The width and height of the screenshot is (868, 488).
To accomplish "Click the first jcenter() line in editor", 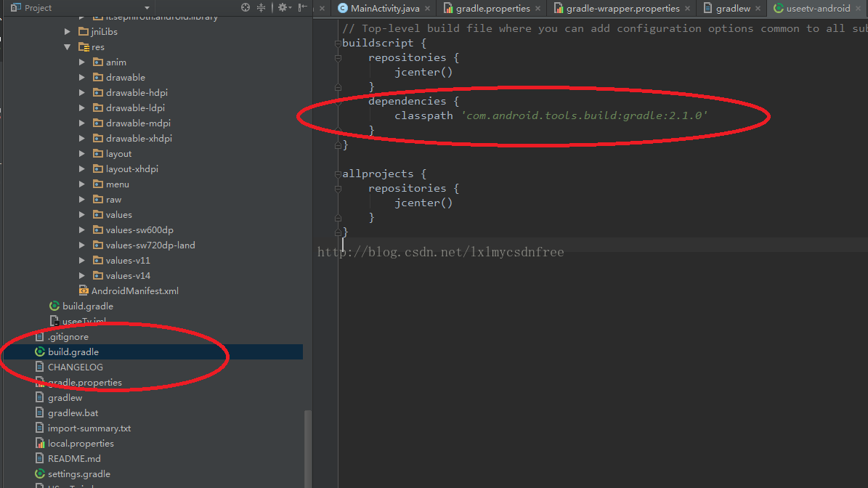I will pyautogui.click(x=423, y=72).
